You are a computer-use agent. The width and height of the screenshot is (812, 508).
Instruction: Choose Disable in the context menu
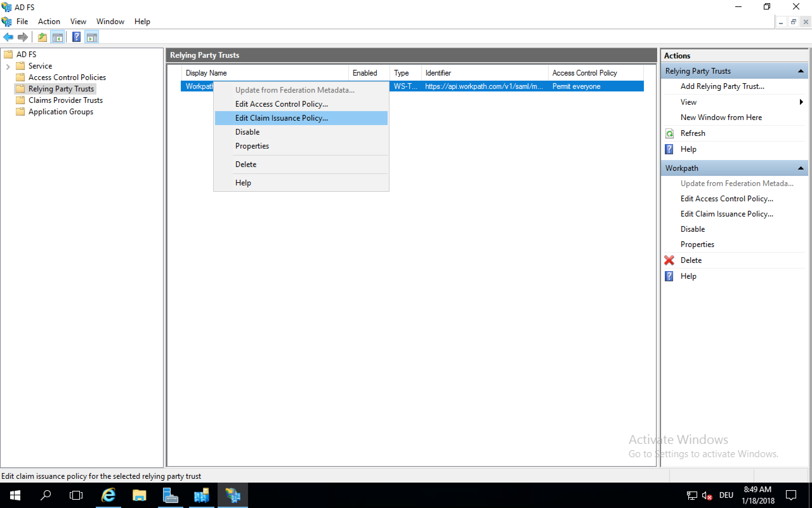point(301,132)
